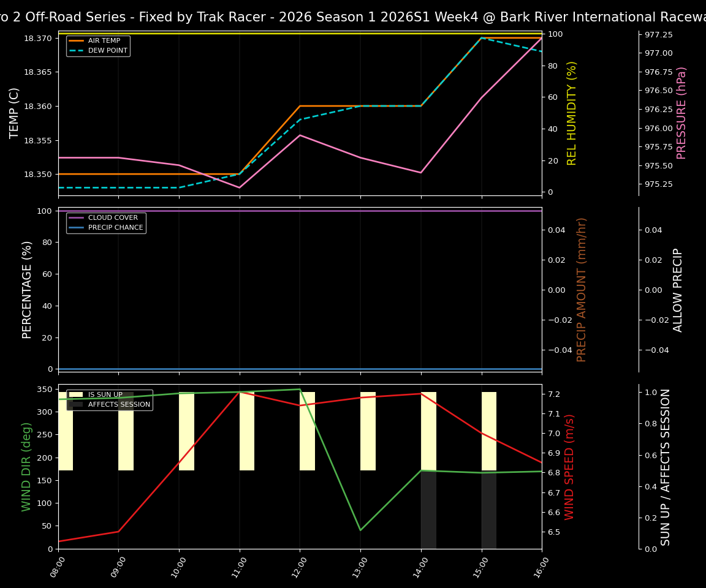The width and height of the screenshot is (706, 588).
Task: Click the red WIND SPEED line maximum point
Action: coord(238,393)
